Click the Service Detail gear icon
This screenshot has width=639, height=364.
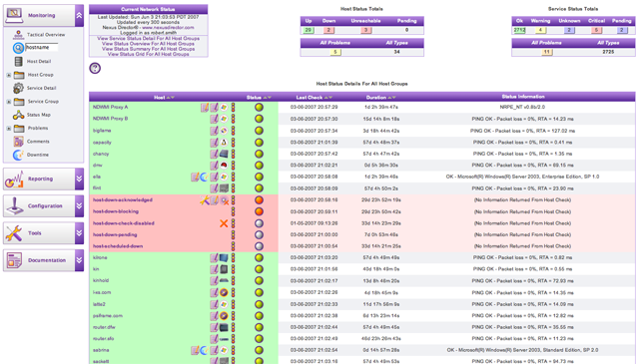click(x=18, y=88)
